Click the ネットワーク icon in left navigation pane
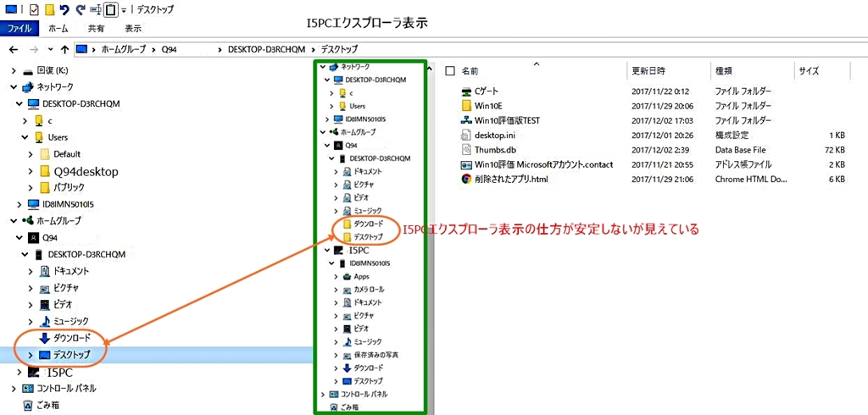868x415 pixels. pos(28,87)
